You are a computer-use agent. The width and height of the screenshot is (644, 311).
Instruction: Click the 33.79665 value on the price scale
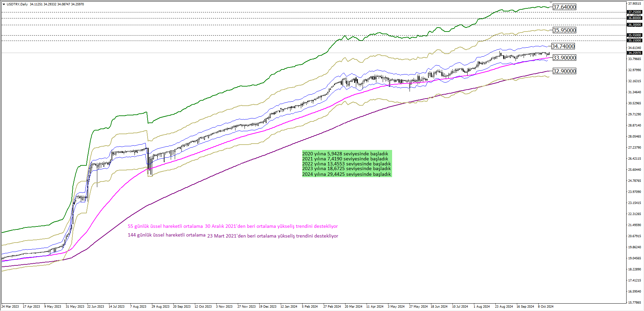click(x=634, y=59)
